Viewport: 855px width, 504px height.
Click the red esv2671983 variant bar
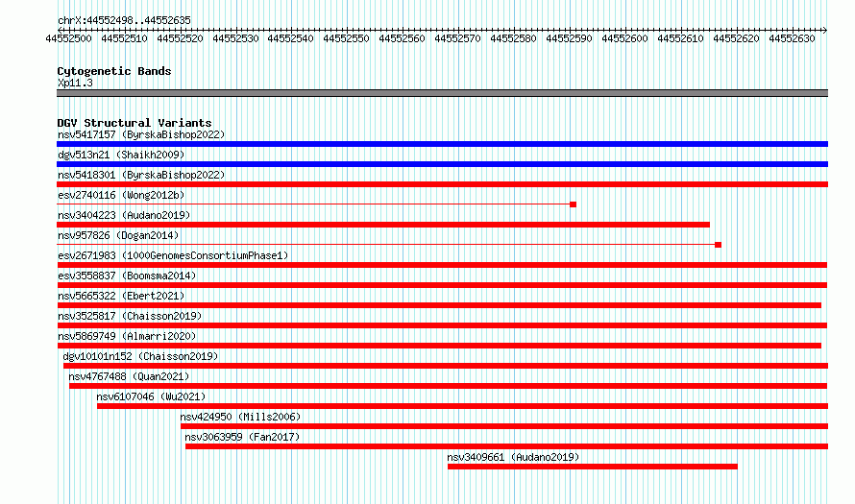[x=442, y=265]
